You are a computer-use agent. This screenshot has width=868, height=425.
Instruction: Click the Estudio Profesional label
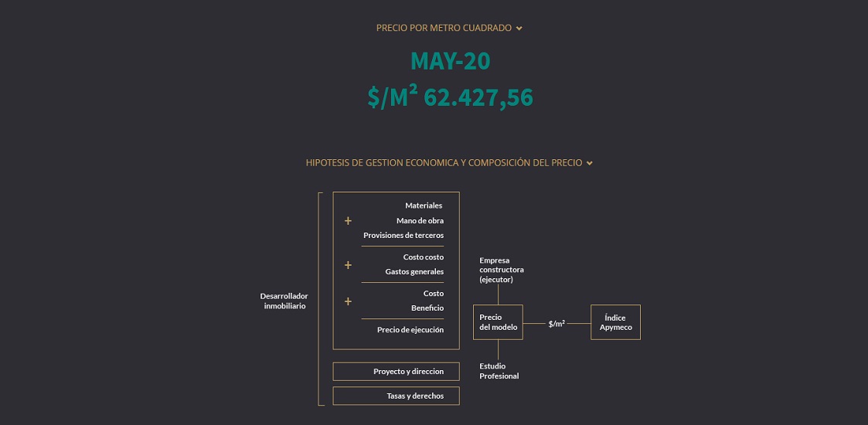[x=499, y=371]
